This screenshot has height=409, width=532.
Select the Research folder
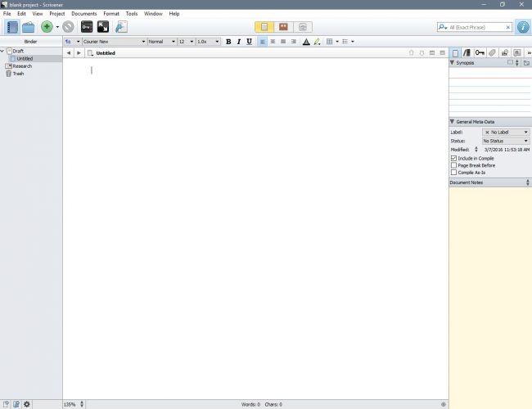point(22,66)
